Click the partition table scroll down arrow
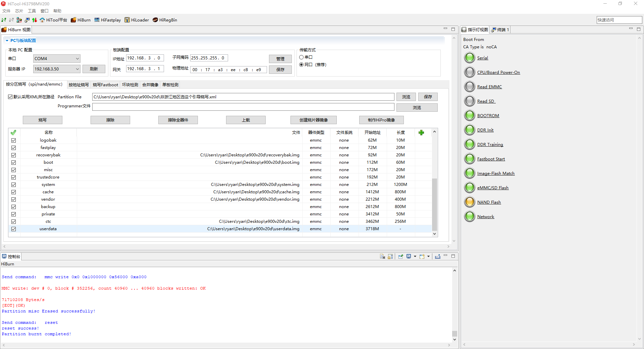Screen dimensions: 644x349 pos(434,234)
